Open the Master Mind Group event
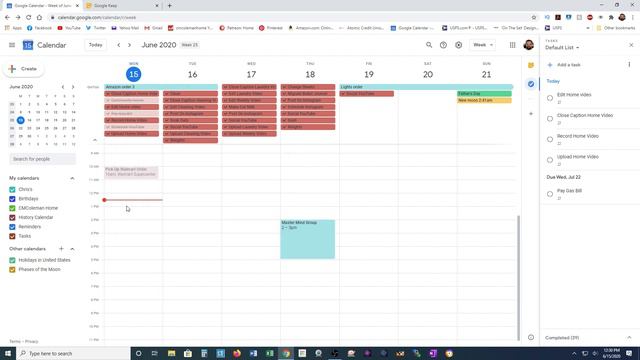640x360 pixels. (x=307, y=239)
